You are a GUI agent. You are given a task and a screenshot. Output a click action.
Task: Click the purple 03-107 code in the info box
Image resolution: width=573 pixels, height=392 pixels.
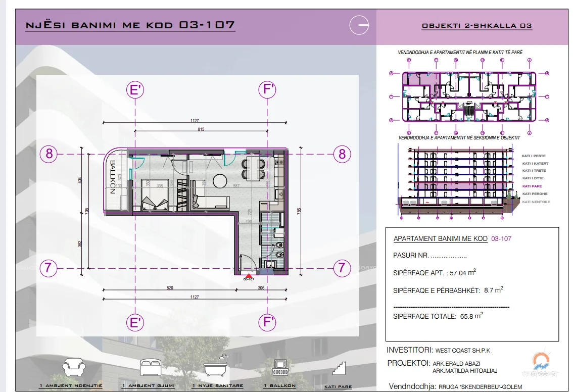[x=501, y=238]
